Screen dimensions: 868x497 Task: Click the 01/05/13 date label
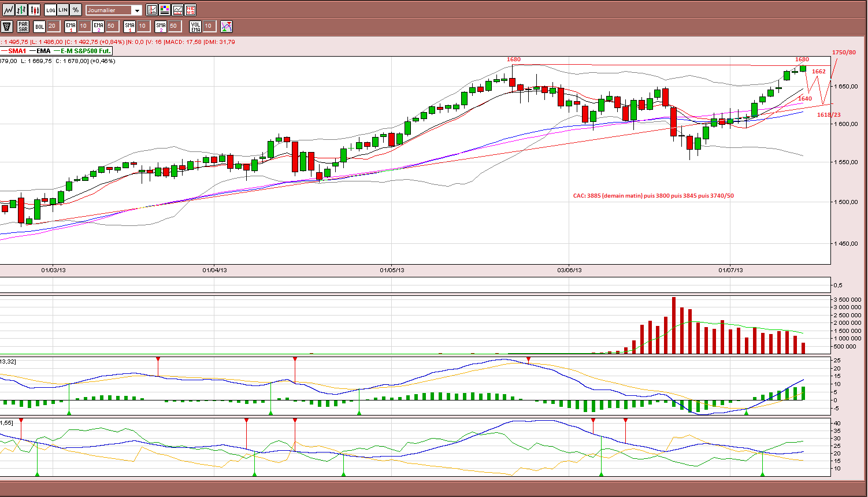click(392, 270)
